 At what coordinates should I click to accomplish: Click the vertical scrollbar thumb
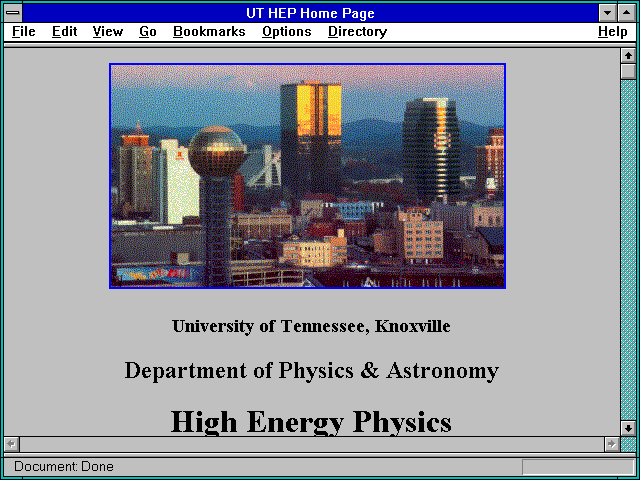click(x=628, y=71)
